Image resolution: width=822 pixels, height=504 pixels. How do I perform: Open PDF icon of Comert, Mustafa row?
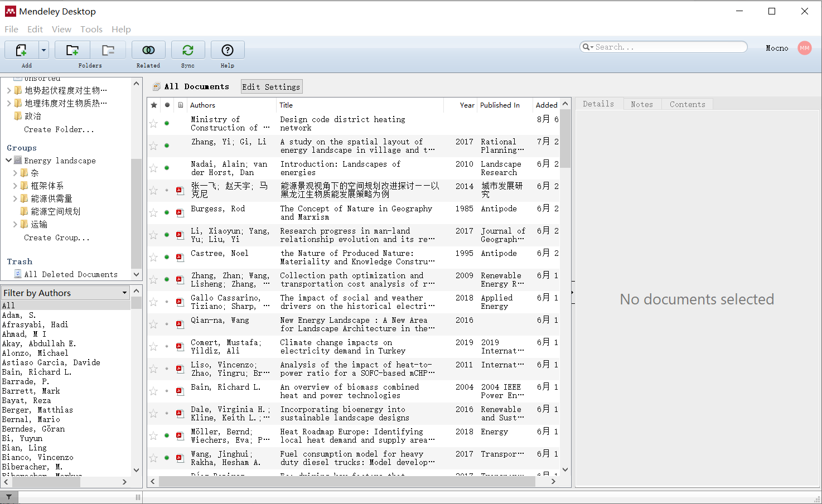pos(180,346)
